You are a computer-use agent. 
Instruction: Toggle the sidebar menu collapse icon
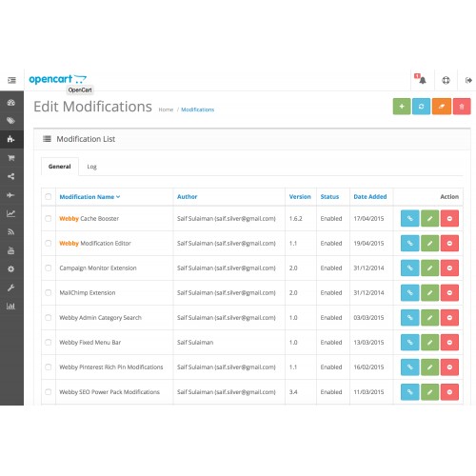[11, 80]
